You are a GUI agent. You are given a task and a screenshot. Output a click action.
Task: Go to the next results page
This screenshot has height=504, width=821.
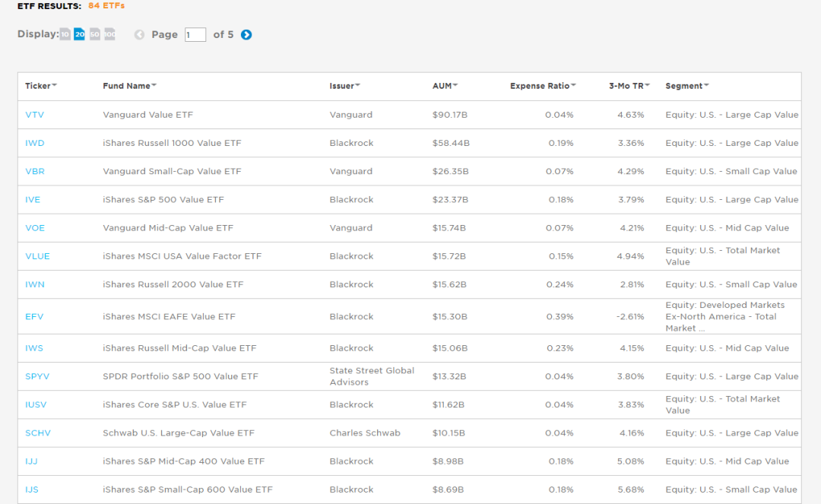click(x=246, y=34)
